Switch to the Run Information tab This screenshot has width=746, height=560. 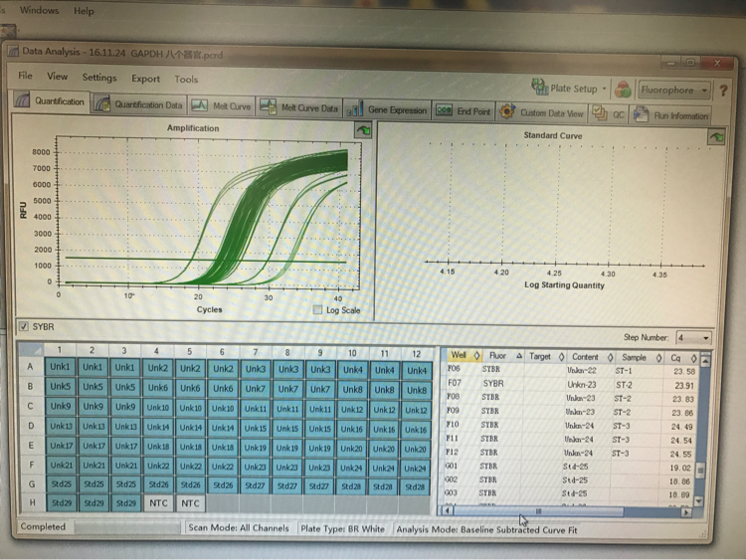pyautogui.click(x=670, y=115)
